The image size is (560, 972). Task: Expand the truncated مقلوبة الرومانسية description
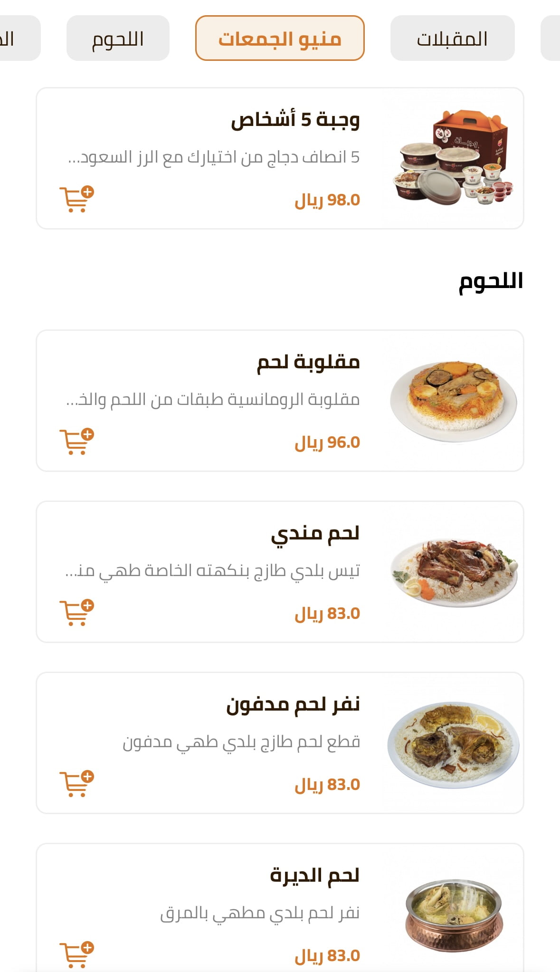tap(213, 399)
